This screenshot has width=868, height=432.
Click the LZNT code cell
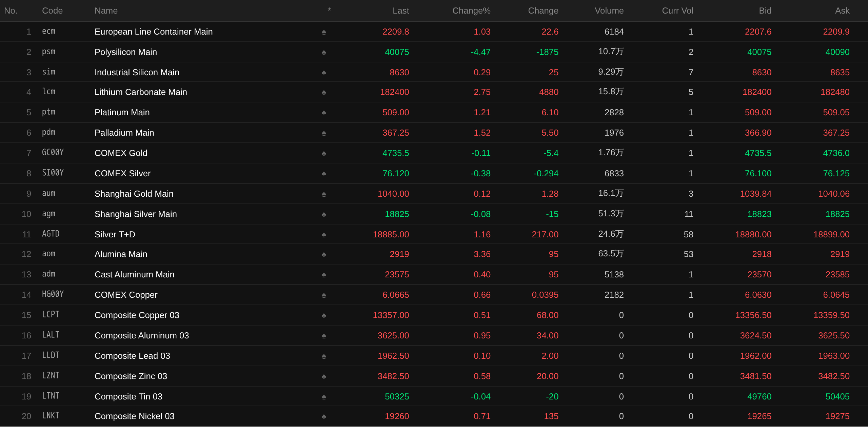click(51, 376)
